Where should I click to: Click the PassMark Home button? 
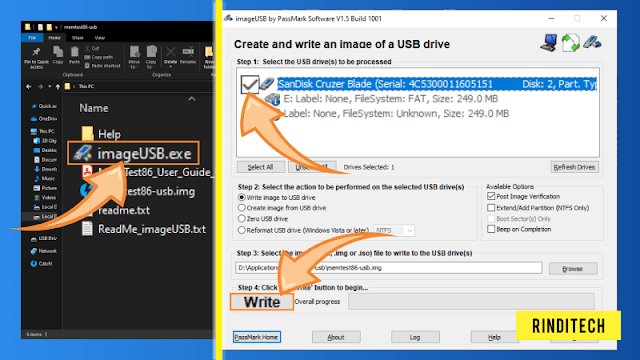[257, 337]
